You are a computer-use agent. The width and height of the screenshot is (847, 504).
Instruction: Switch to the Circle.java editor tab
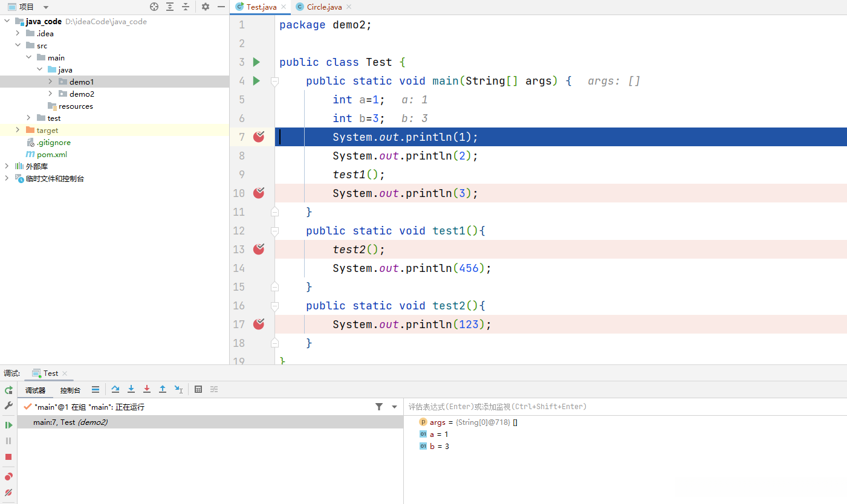pos(324,7)
